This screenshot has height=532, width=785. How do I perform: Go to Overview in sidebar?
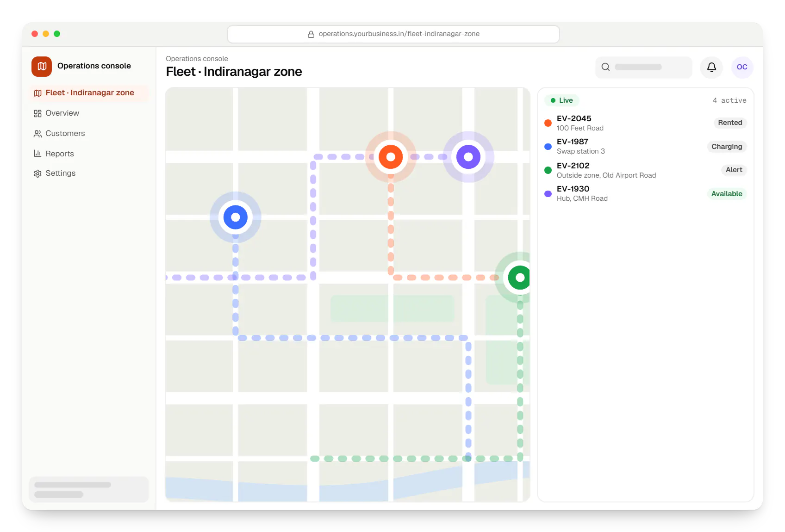(x=89, y=113)
